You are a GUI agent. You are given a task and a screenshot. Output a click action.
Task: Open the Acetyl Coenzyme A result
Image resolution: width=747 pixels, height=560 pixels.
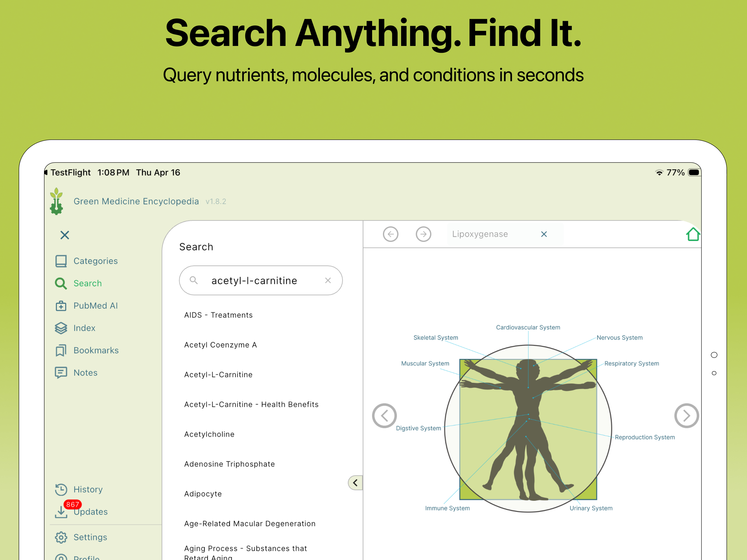click(221, 345)
